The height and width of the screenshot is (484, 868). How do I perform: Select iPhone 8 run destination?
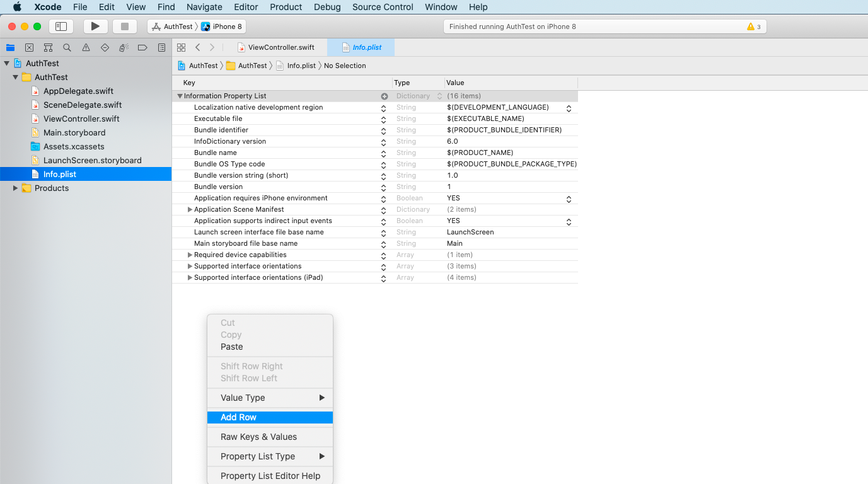pyautogui.click(x=222, y=26)
